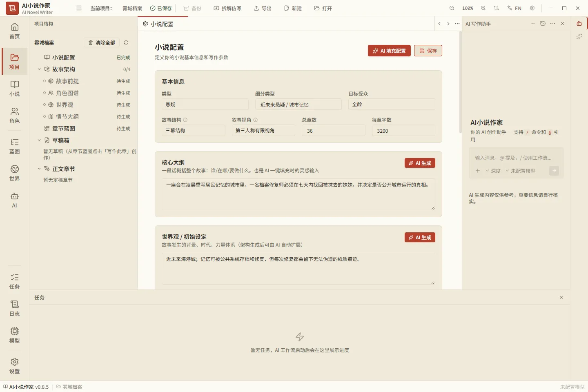Image resolution: width=588 pixels, height=392 pixels.
Task: Click the 细分类型 input field
Action: 298,105
